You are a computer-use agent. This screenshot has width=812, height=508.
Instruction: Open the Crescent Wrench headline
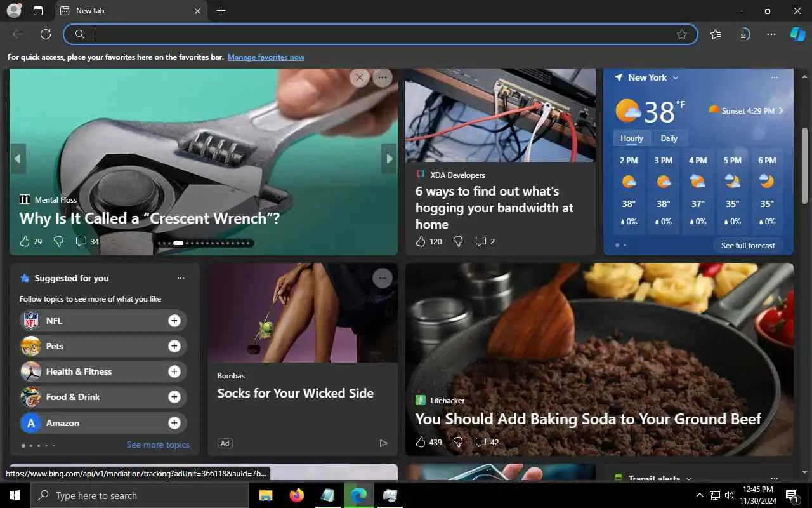coord(150,218)
